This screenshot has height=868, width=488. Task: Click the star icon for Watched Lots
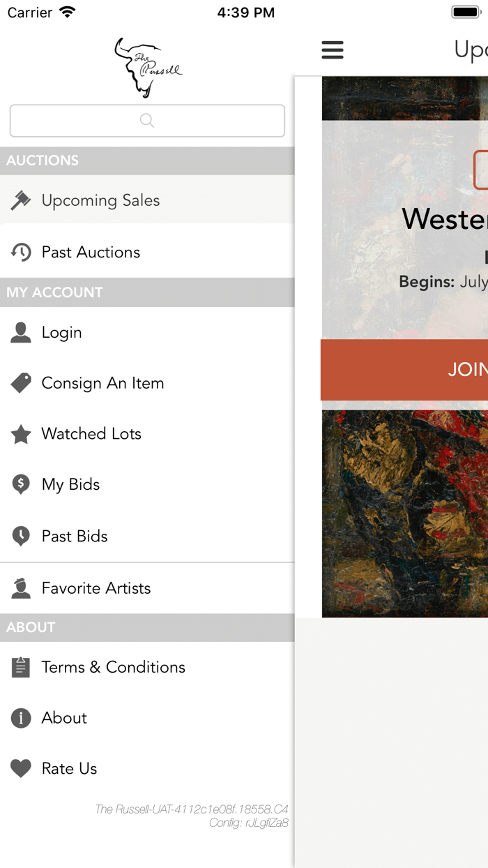[21, 434]
